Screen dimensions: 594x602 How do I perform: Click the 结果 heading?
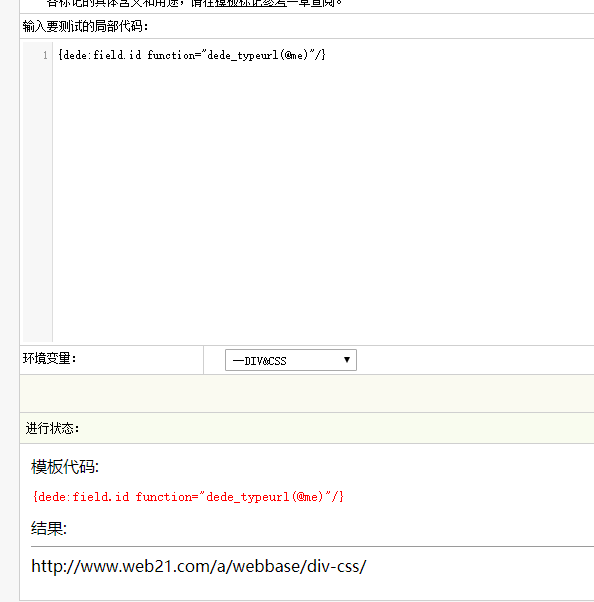[x=49, y=528]
